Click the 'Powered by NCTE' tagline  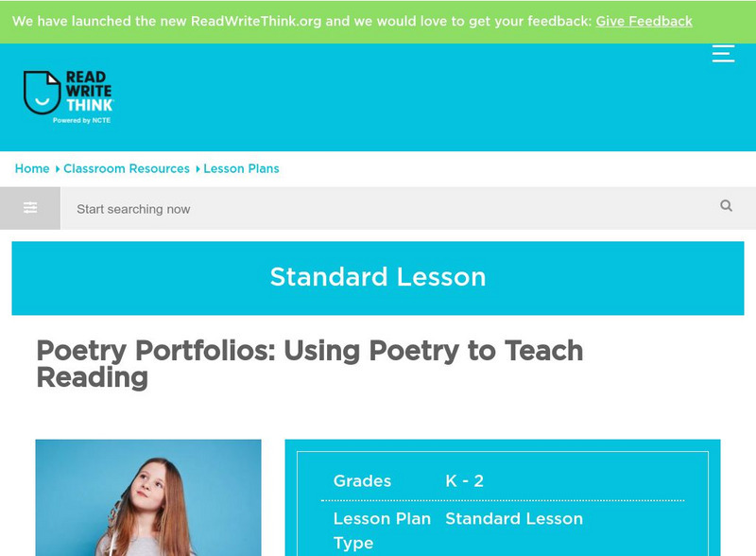(82, 121)
